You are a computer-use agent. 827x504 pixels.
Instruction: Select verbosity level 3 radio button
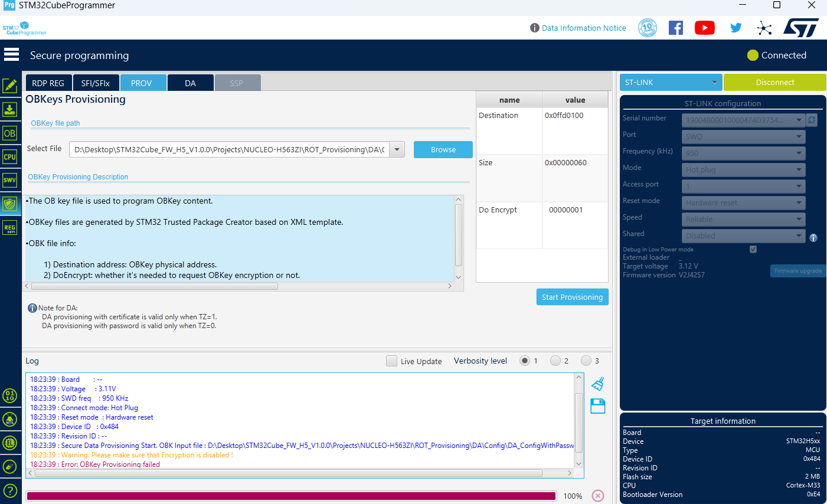(587, 361)
